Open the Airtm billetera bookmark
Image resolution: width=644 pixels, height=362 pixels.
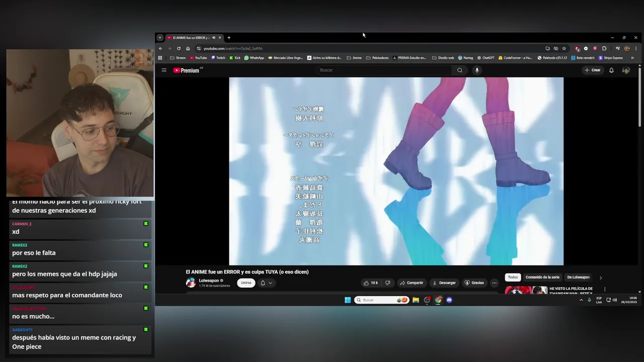tap(324, 58)
